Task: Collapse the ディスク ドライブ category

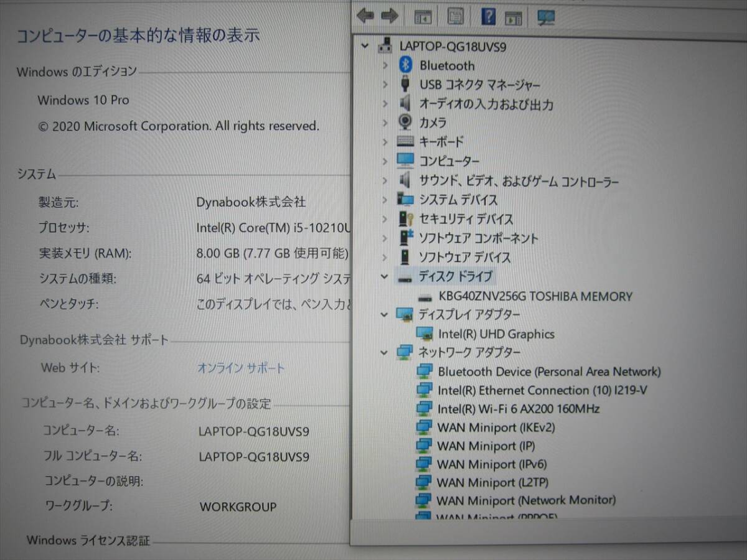Action: (x=385, y=276)
